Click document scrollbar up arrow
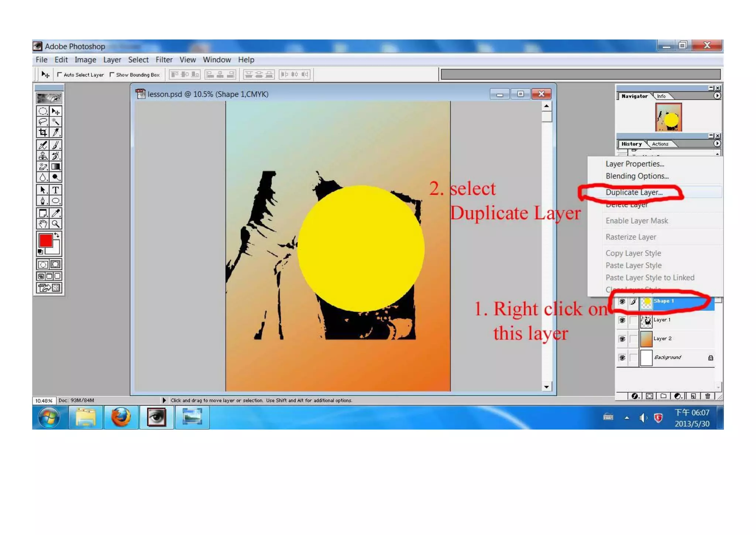This screenshot has height=535, width=756. [x=547, y=106]
